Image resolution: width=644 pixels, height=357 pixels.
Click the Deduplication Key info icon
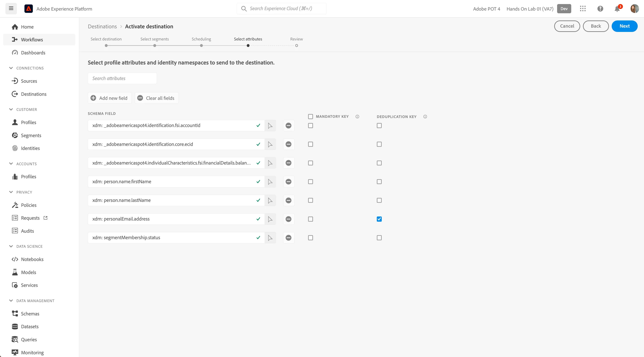(425, 116)
